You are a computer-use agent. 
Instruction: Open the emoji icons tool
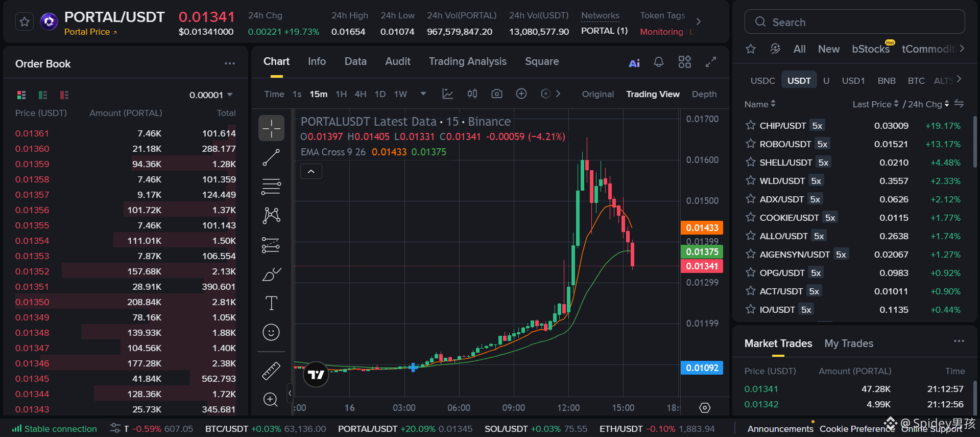point(271,332)
